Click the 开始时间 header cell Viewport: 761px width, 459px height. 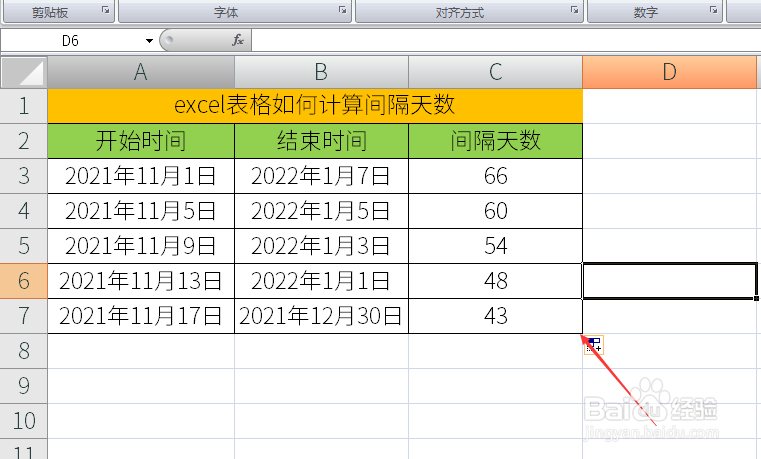click(141, 141)
